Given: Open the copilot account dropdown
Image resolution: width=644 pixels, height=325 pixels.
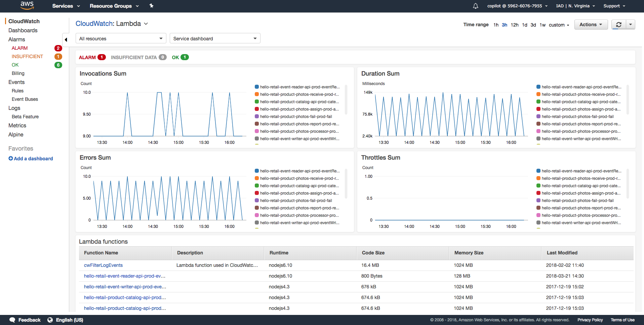Looking at the screenshot, I should point(518,6).
